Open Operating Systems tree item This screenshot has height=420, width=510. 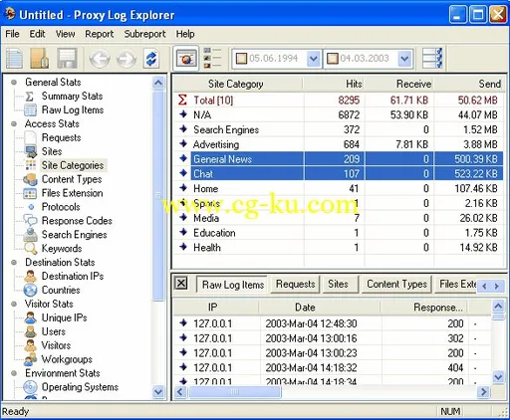tap(80, 387)
